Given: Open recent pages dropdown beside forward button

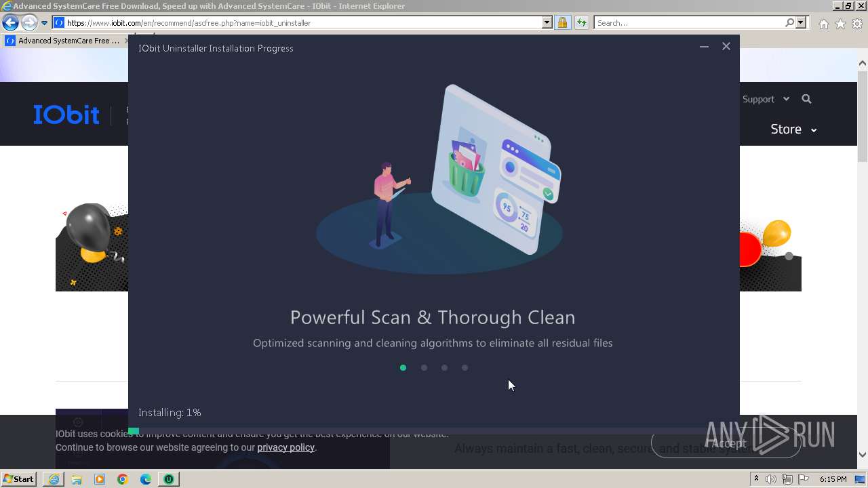Looking at the screenshot, I should coord(44,23).
